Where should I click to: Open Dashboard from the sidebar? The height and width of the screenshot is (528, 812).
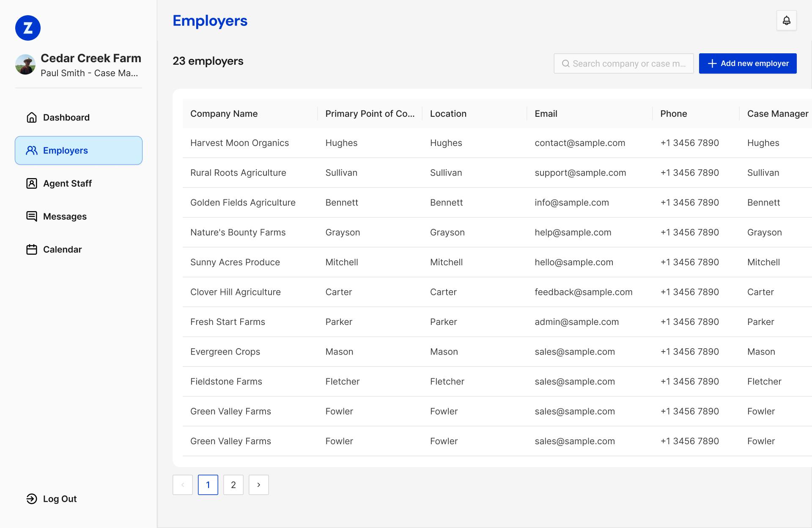pyautogui.click(x=66, y=117)
